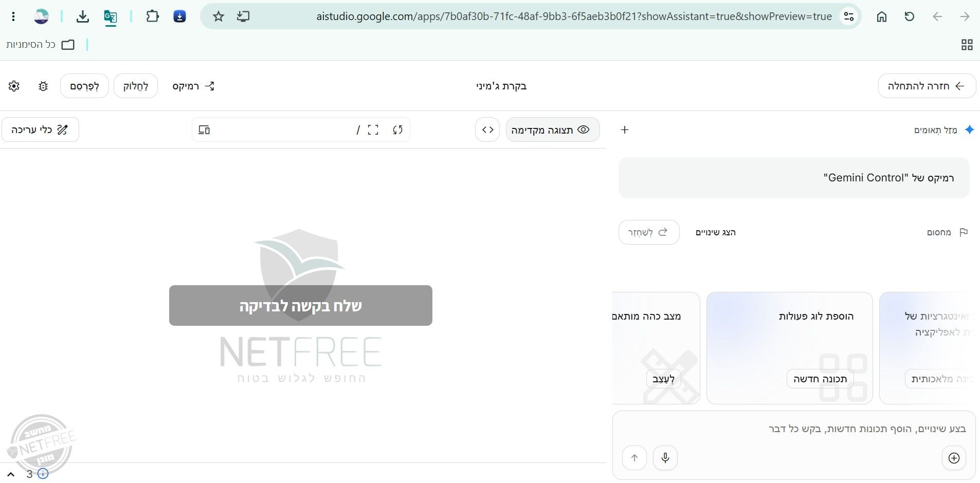Image resolution: width=980 pixels, height=483 pixels.
Task: Click the browser address bar URL
Action: click(574, 16)
